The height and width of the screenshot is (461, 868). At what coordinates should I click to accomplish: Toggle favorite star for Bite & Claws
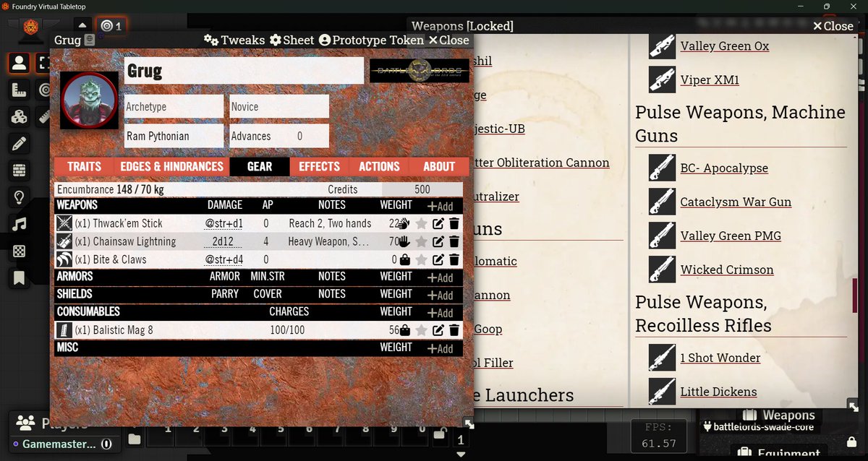point(422,259)
